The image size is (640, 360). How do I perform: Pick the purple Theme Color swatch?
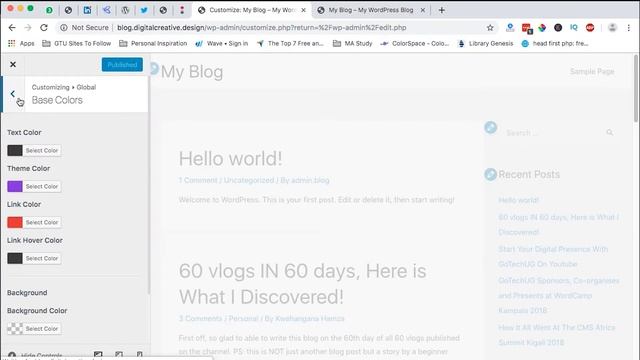pos(15,187)
